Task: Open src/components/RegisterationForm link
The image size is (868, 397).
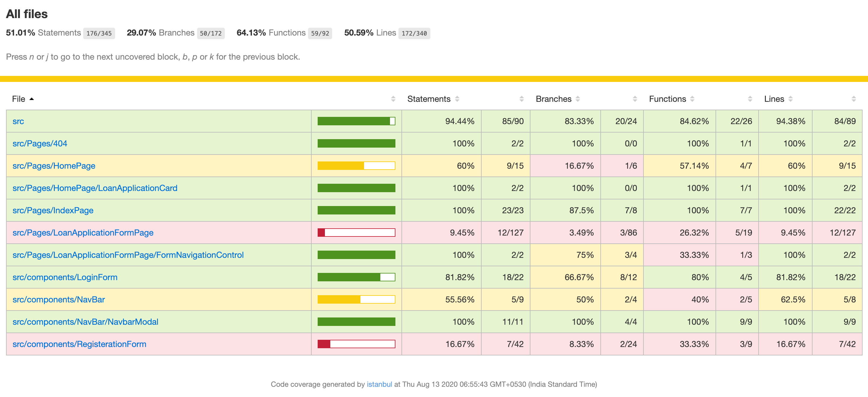Action: click(79, 344)
